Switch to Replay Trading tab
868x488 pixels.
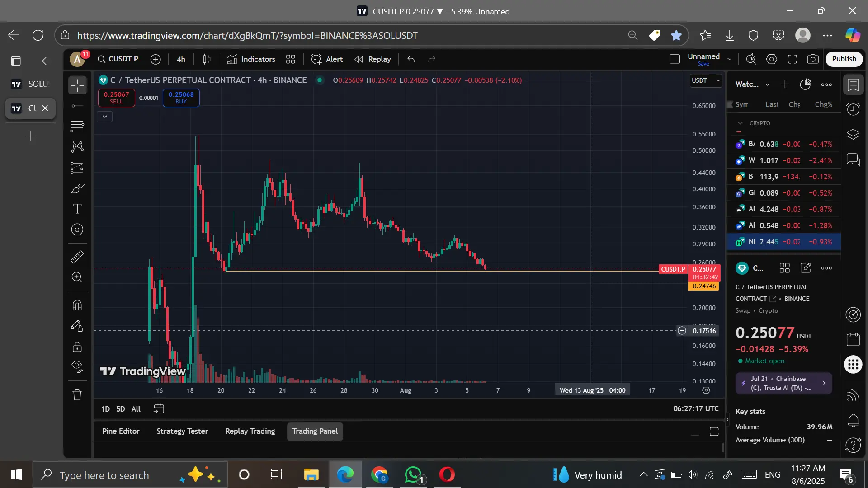(250, 431)
